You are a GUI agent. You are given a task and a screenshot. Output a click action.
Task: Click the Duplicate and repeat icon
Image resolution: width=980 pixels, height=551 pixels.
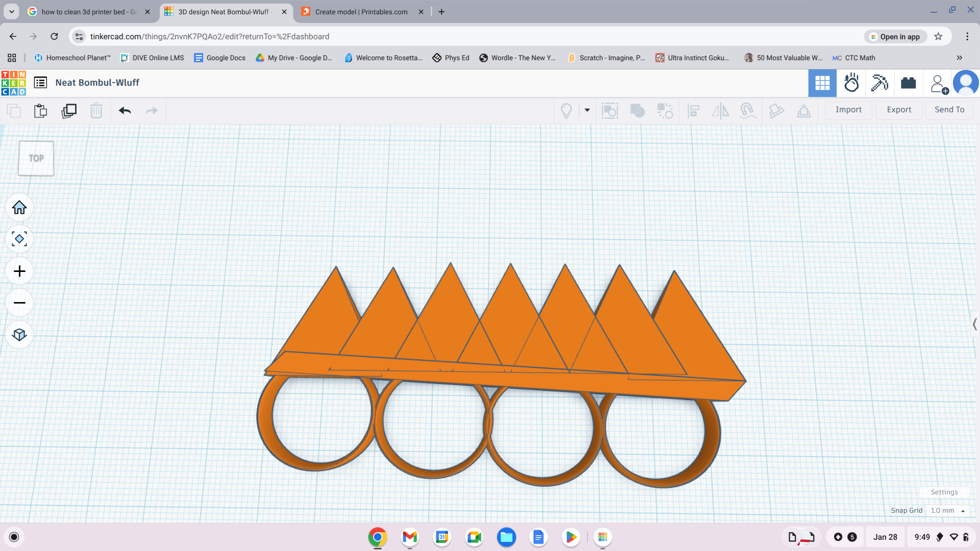click(x=69, y=110)
